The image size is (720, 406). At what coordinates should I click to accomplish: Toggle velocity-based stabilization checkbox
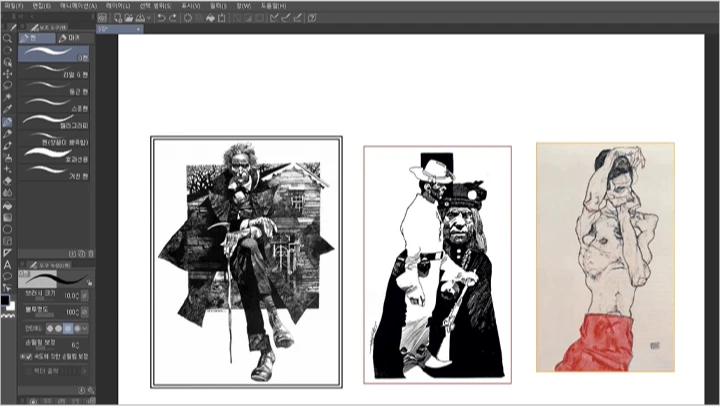point(28,356)
